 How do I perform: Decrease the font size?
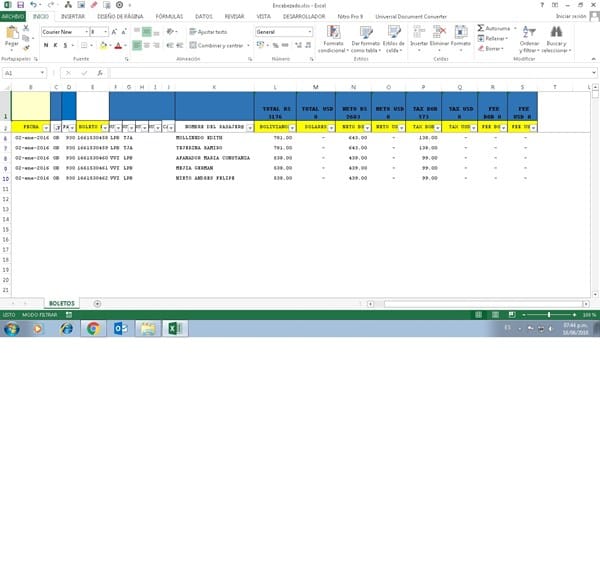124,32
